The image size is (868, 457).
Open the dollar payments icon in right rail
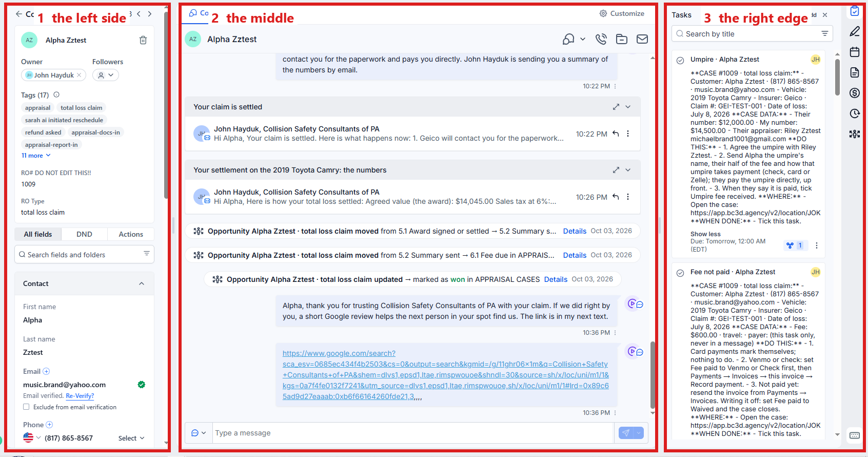(x=855, y=93)
